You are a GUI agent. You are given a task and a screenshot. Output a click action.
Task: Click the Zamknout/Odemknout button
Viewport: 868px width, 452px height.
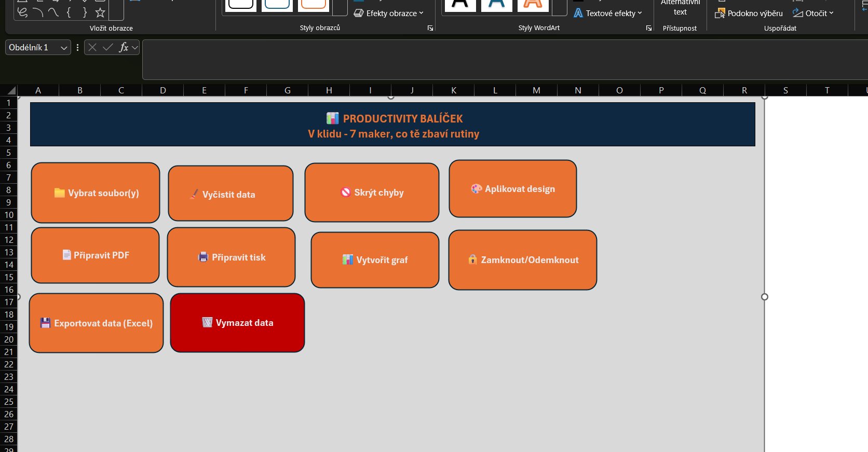523,260
